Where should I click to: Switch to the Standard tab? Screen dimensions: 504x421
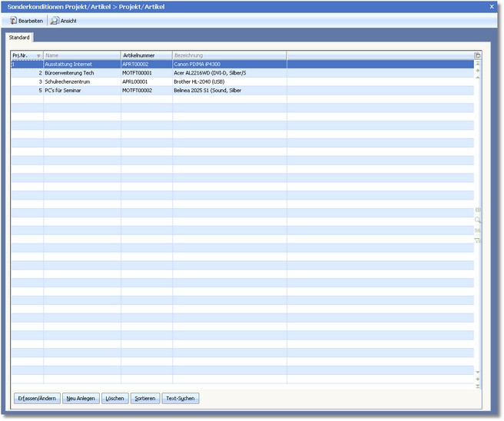click(19, 37)
